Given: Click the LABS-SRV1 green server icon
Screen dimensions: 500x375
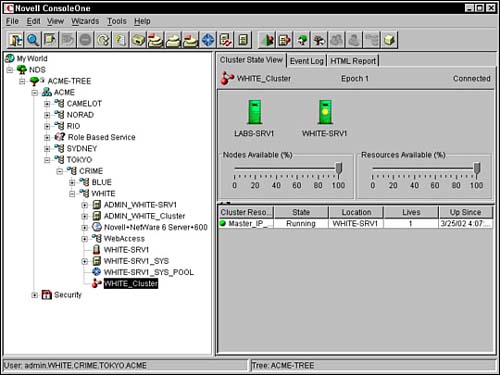Looking at the screenshot, I should pyautogui.click(x=255, y=112).
